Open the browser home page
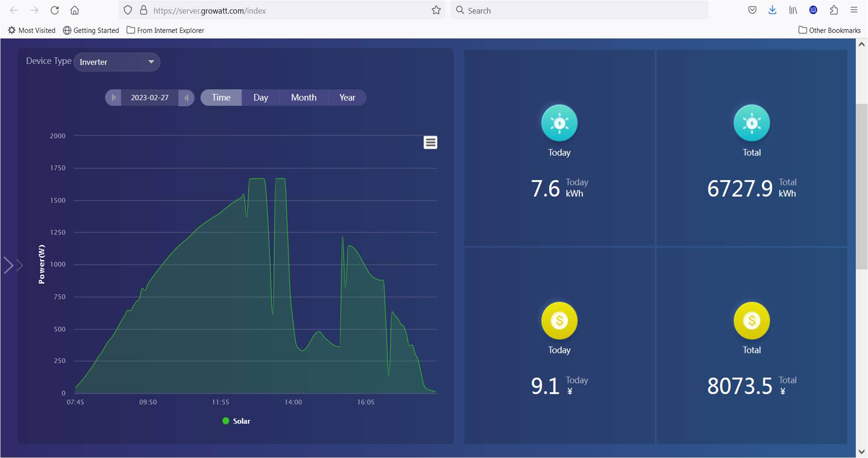 [75, 10]
